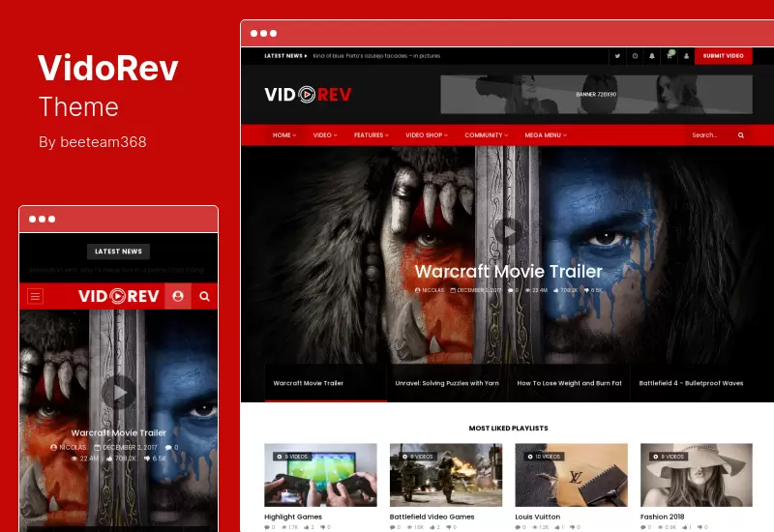Click the 6.5K dislikes count in mobile preview
The width and height of the screenshot is (774, 532).
(x=155, y=458)
